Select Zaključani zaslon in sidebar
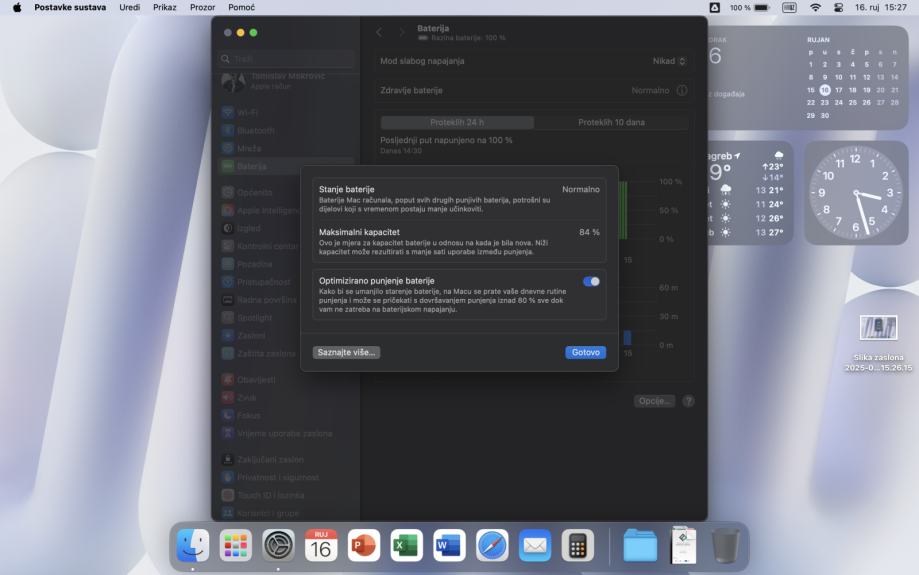919x575 pixels. click(287, 460)
